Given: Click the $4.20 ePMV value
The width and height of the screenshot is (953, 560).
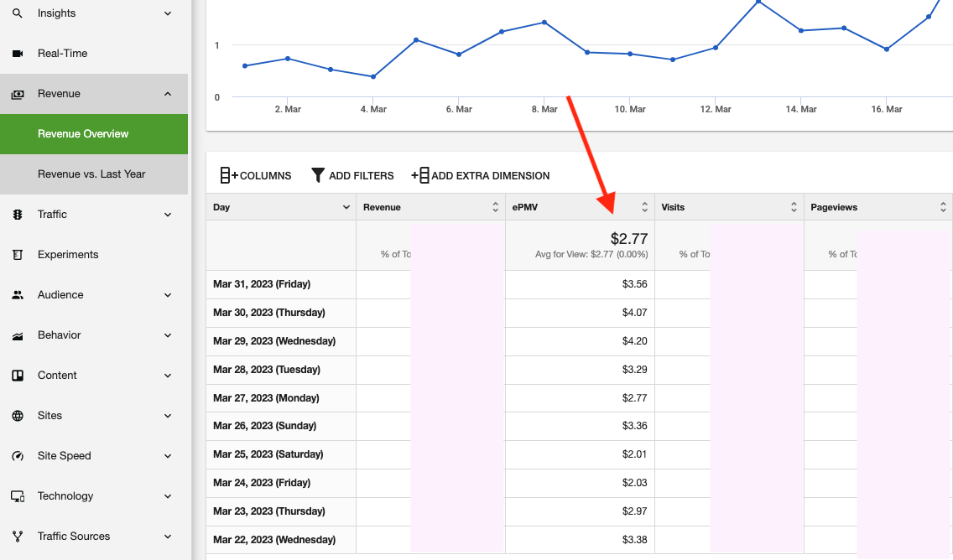Looking at the screenshot, I should click(x=634, y=341).
